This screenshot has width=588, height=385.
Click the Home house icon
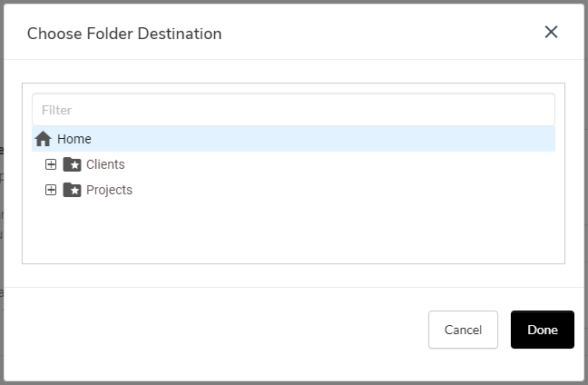click(x=44, y=139)
